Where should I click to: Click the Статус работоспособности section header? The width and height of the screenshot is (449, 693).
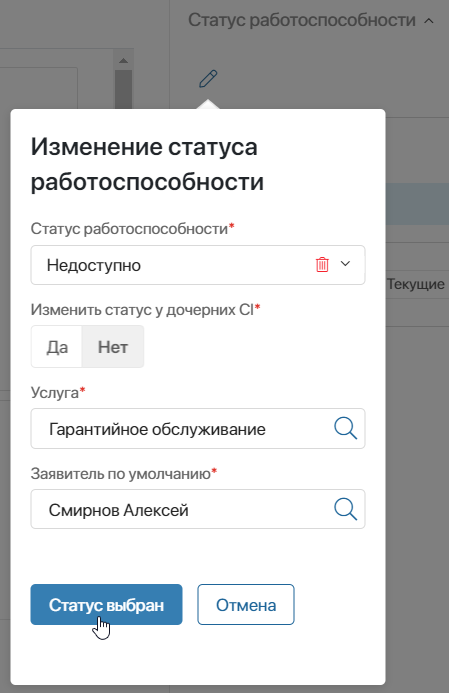302,20
